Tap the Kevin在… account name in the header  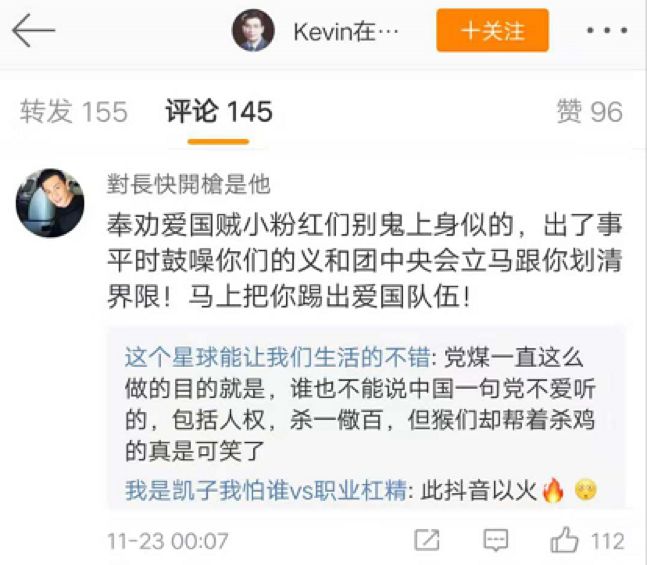click(x=346, y=31)
